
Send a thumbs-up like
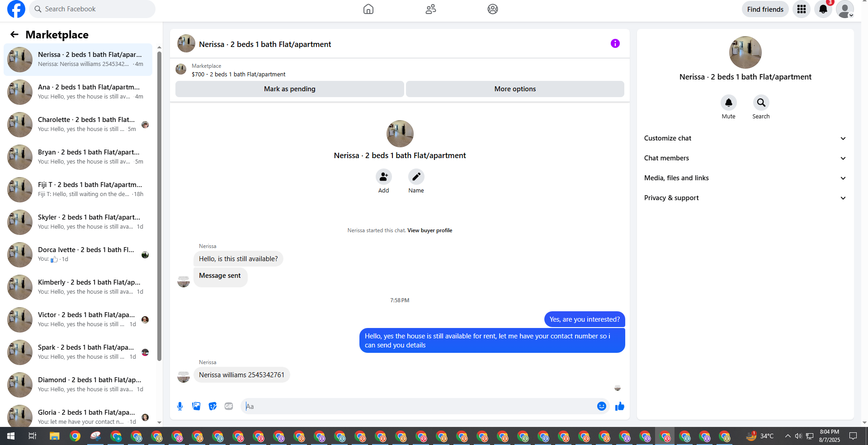click(620, 406)
